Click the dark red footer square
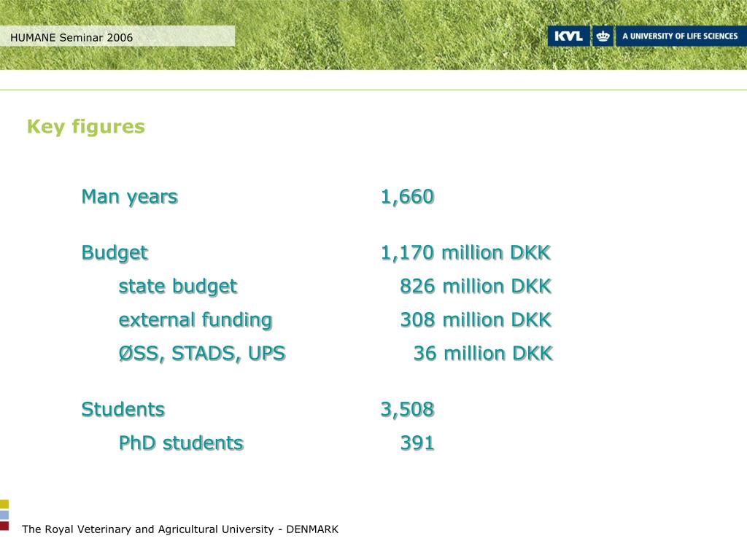 pyautogui.click(x=4, y=526)
